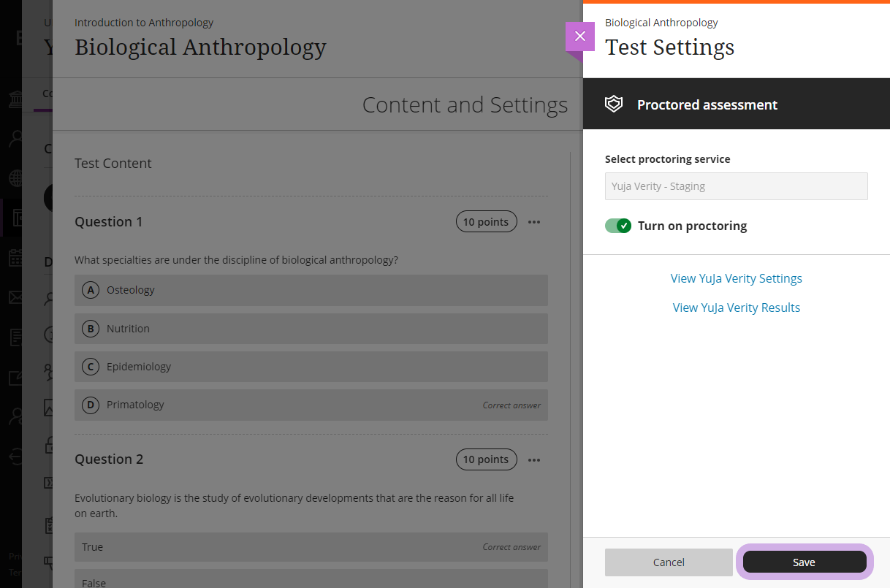
Task: Open the Select proctoring service dropdown
Action: click(x=736, y=186)
